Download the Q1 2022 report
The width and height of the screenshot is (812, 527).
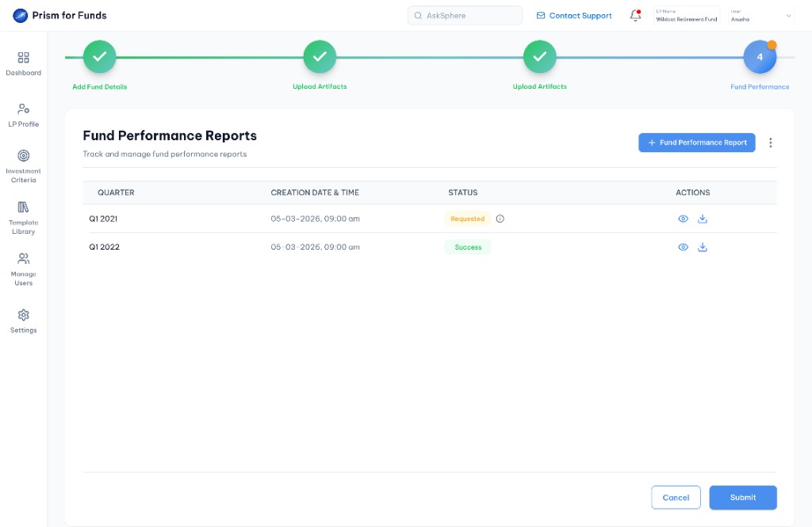click(703, 247)
